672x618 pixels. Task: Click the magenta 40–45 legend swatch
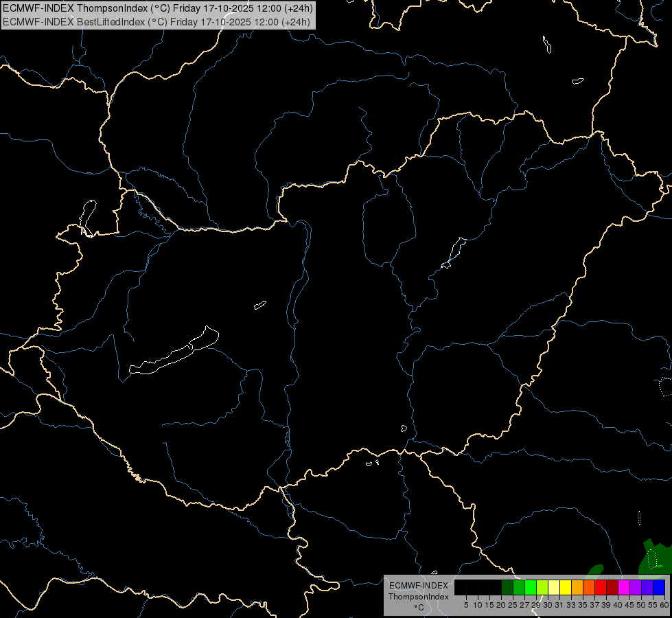(x=623, y=588)
